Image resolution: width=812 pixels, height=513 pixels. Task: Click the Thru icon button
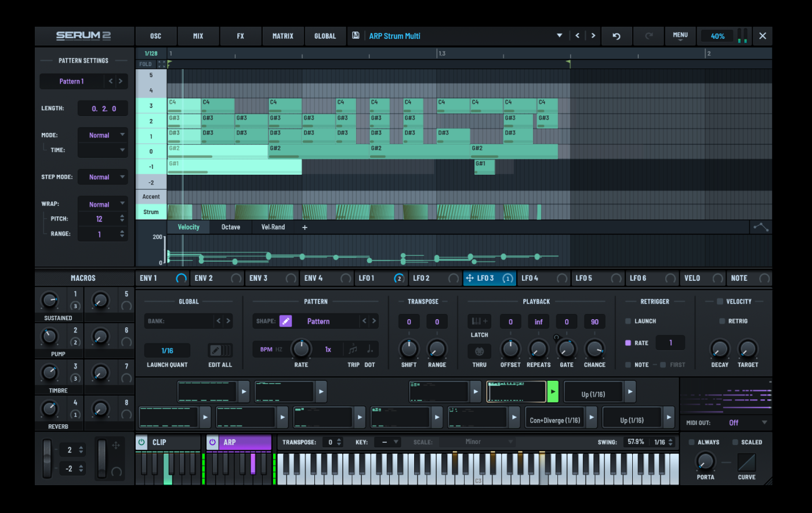(x=479, y=351)
